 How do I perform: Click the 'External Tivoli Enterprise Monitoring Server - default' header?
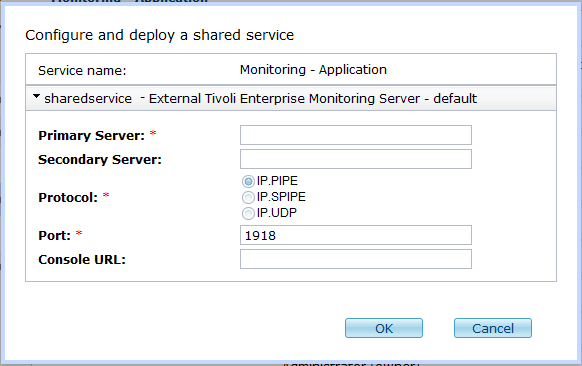(x=313, y=99)
